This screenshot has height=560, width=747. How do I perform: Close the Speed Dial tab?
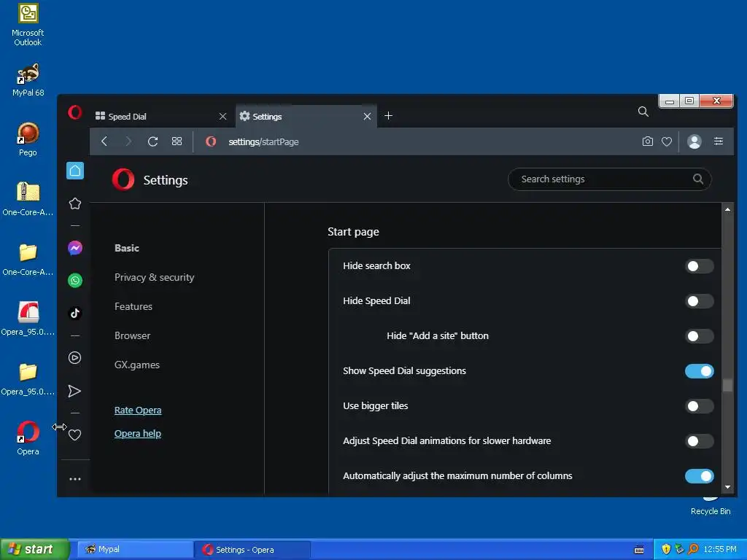pyautogui.click(x=222, y=116)
